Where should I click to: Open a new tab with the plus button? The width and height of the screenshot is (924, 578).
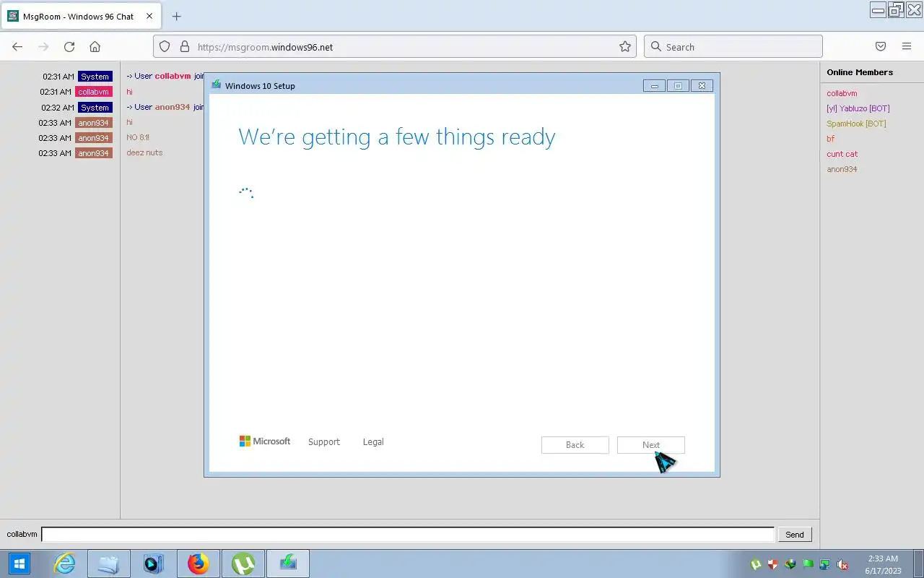coord(176,17)
